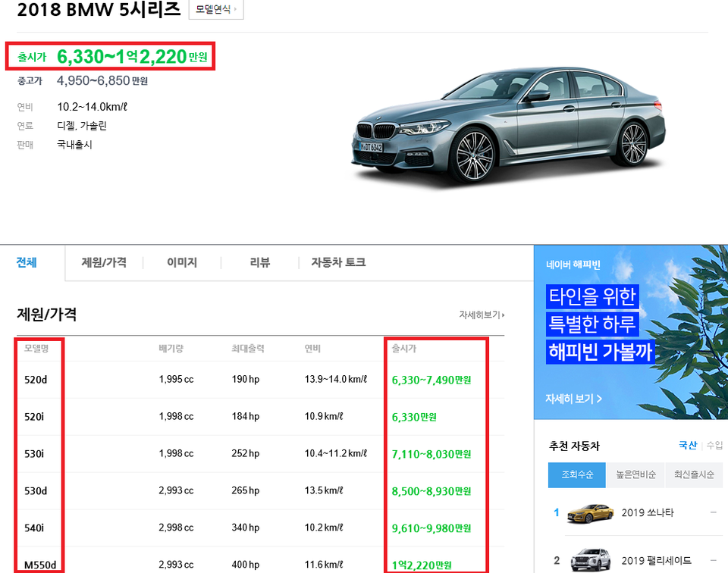Click the 2019 팰리세이드 car thumbnail

(590, 560)
